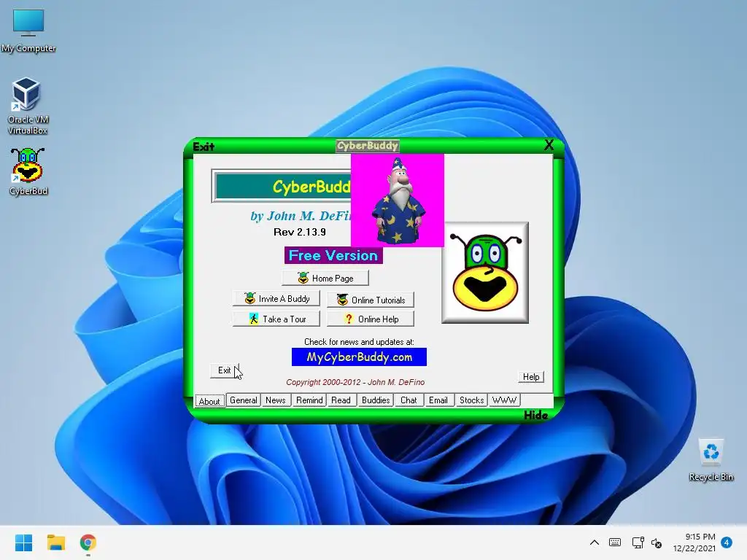Screen dimensions: 747x560
Task: Open the touch keyboard tray icon
Action: (x=615, y=542)
